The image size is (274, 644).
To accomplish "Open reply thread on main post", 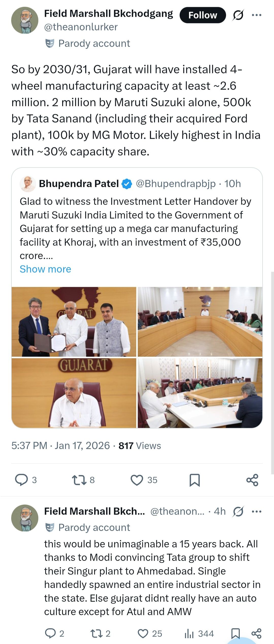I will tap(22, 480).
